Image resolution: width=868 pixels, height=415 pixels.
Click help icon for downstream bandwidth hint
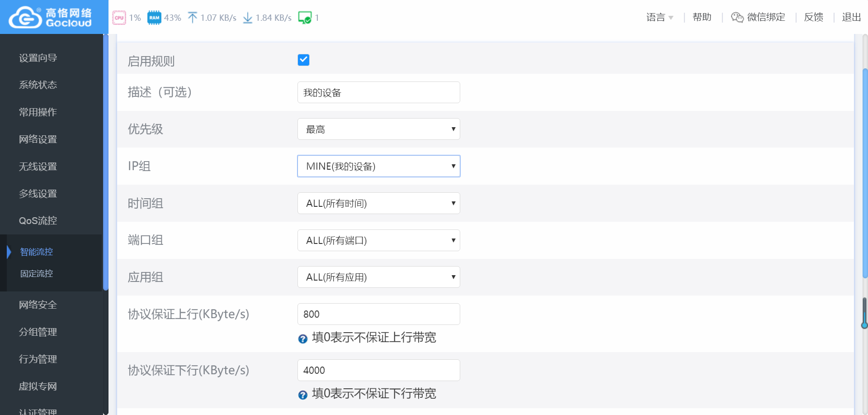pos(303,395)
